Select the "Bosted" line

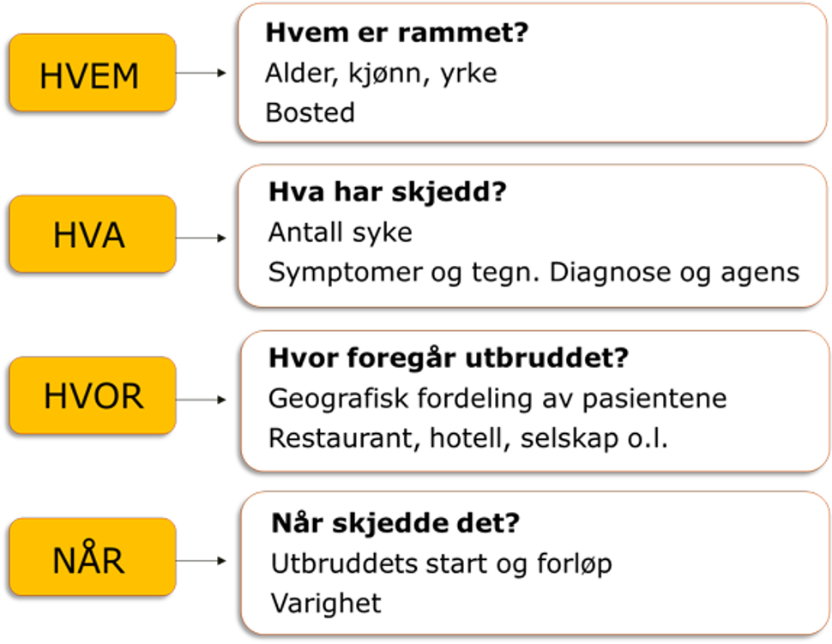(310, 112)
